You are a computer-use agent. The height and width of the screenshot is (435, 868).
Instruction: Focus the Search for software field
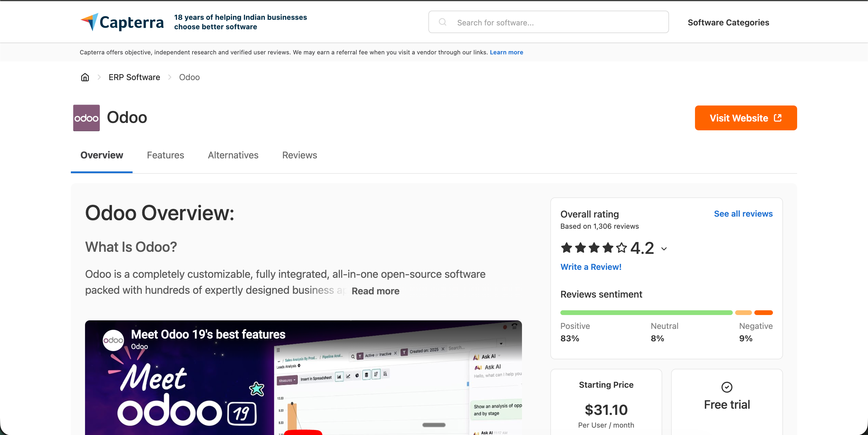click(x=548, y=22)
